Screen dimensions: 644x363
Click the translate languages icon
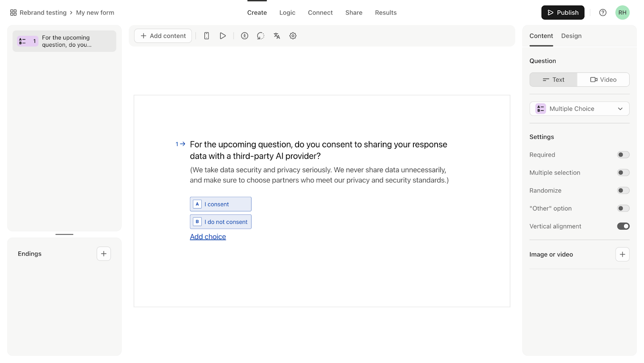(x=277, y=36)
